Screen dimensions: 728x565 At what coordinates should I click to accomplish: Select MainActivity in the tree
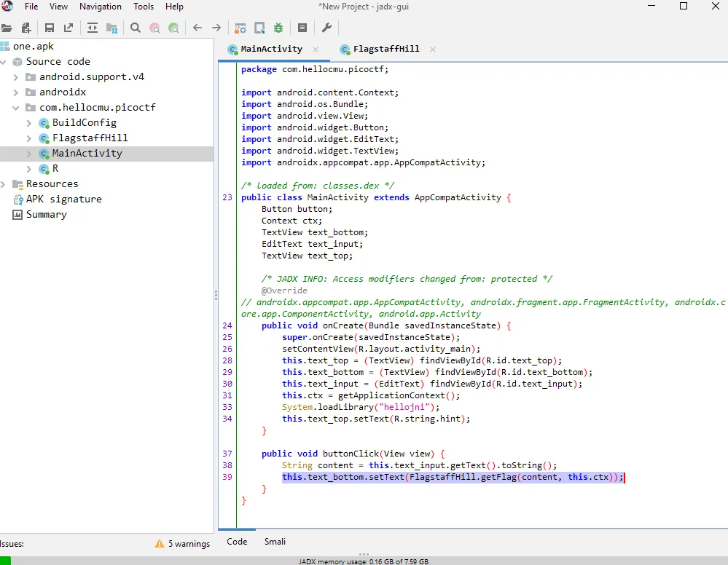point(87,154)
